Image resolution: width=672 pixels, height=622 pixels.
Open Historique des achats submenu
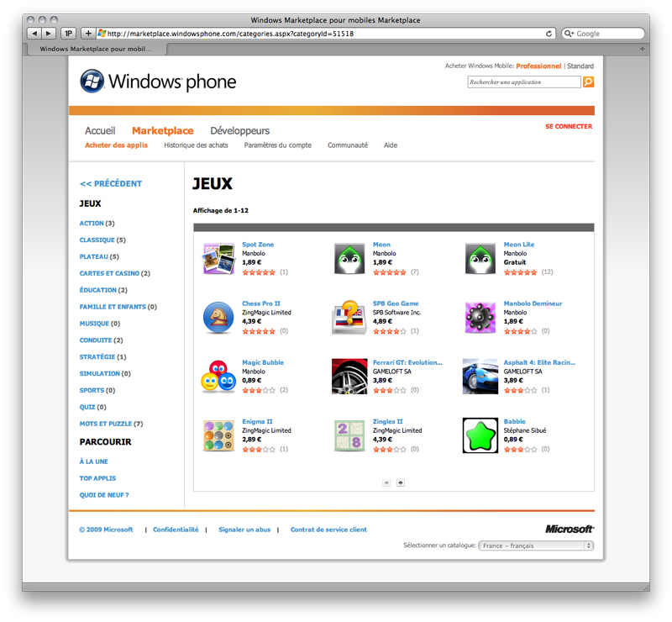click(x=196, y=145)
